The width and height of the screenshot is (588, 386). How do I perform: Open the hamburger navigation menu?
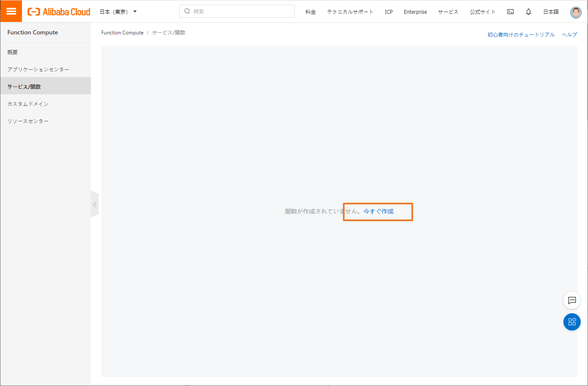click(11, 11)
